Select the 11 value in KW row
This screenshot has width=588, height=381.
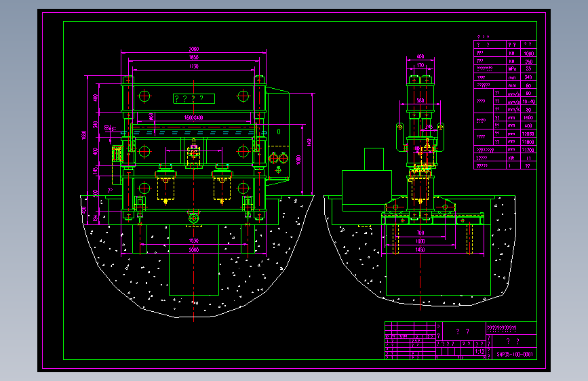tap(528, 158)
